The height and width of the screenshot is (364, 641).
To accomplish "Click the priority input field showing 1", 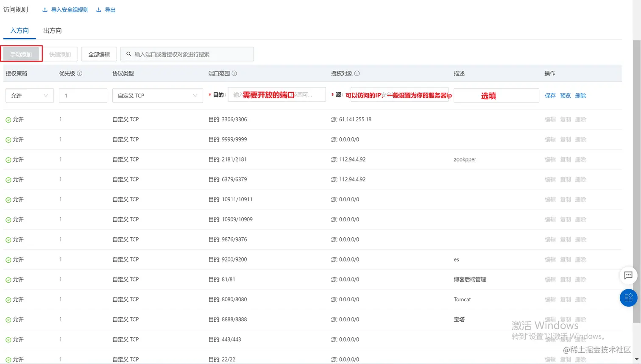I will point(83,95).
